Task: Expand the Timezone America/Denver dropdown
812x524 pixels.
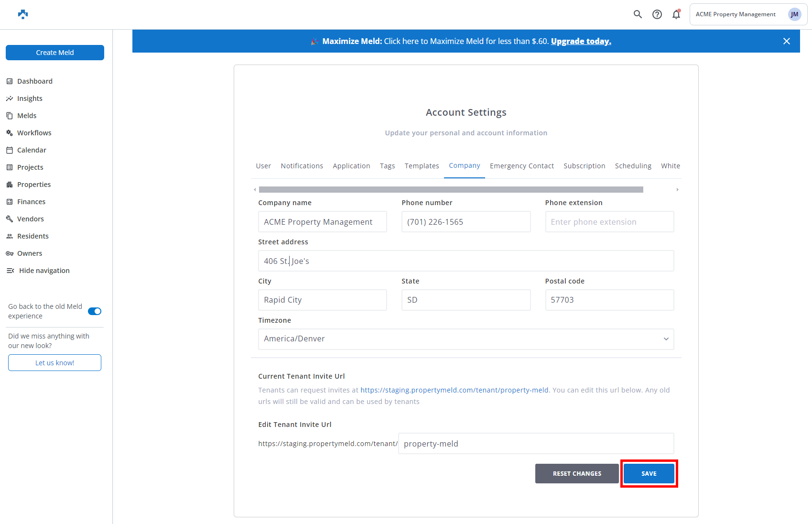Action: click(x=466, y=339)
